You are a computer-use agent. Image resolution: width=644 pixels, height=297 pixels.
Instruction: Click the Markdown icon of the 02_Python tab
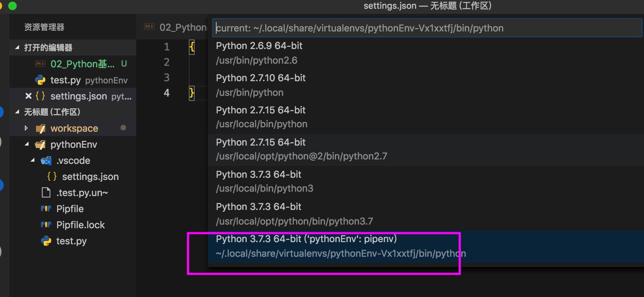click(149, 27)
